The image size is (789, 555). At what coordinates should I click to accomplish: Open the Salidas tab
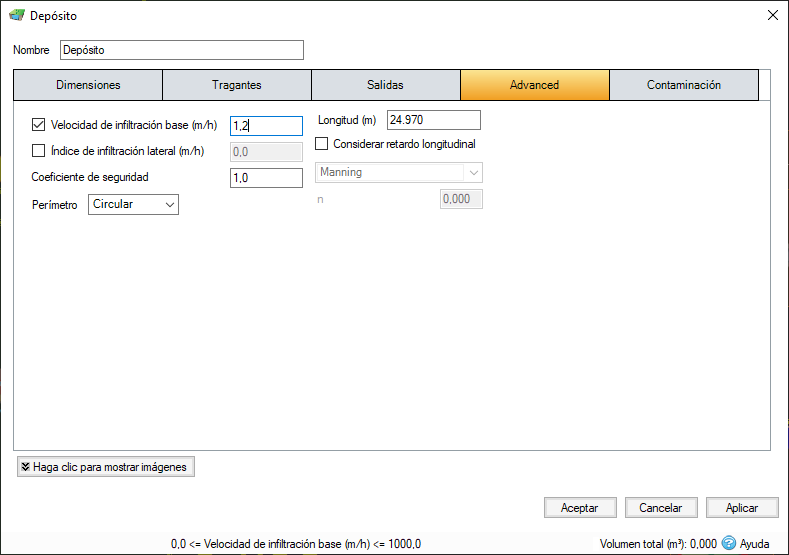[385, 85]
